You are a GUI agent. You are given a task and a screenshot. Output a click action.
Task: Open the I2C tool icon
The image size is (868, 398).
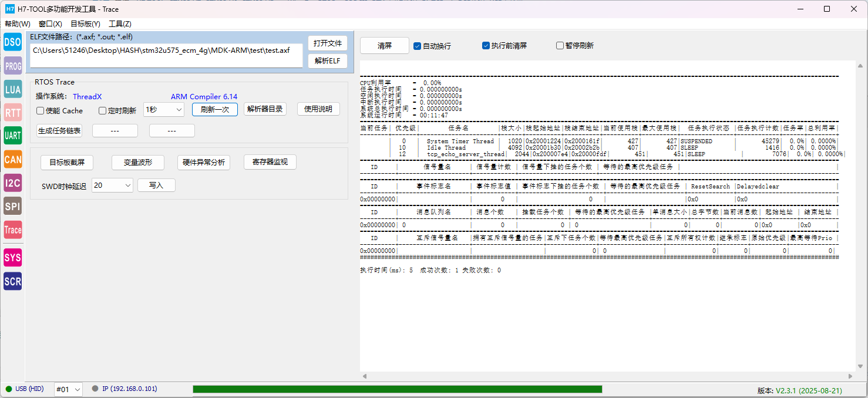[12, 183]
